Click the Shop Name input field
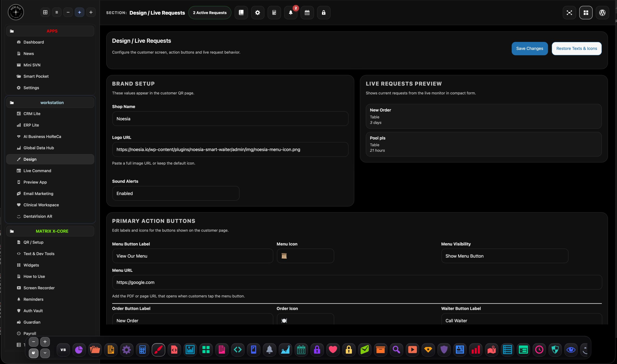617x364 pixels. [x=230, y=119]
